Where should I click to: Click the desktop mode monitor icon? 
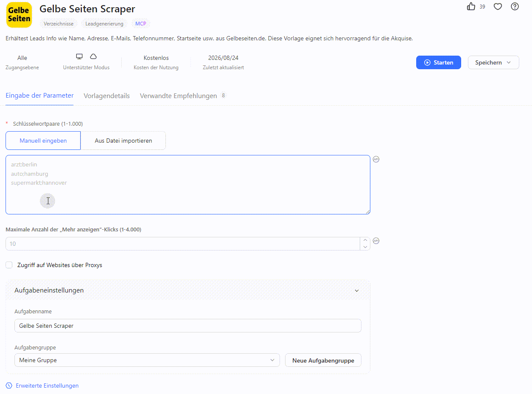(79, 56)
